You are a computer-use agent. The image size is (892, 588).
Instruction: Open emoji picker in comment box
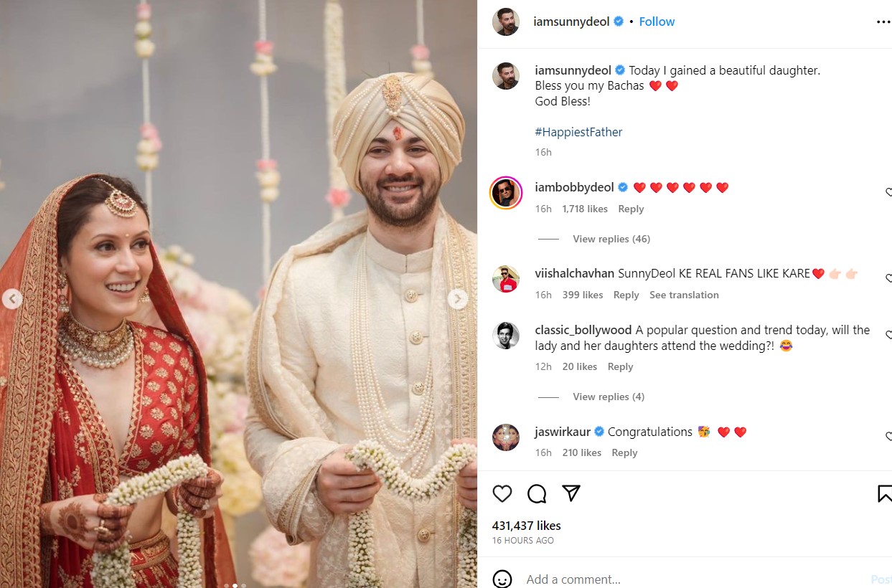point(502,579)
